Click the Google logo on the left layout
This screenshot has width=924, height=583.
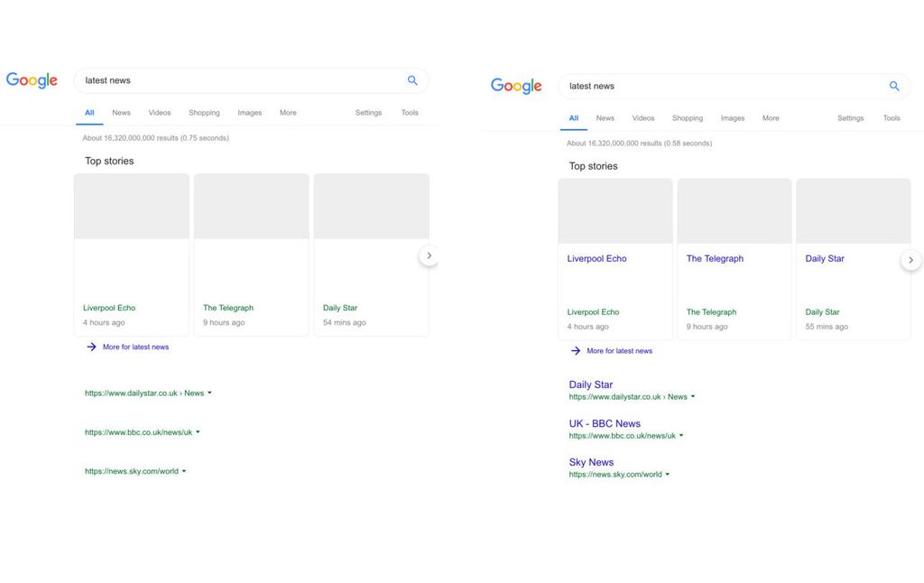click(32, 80)
